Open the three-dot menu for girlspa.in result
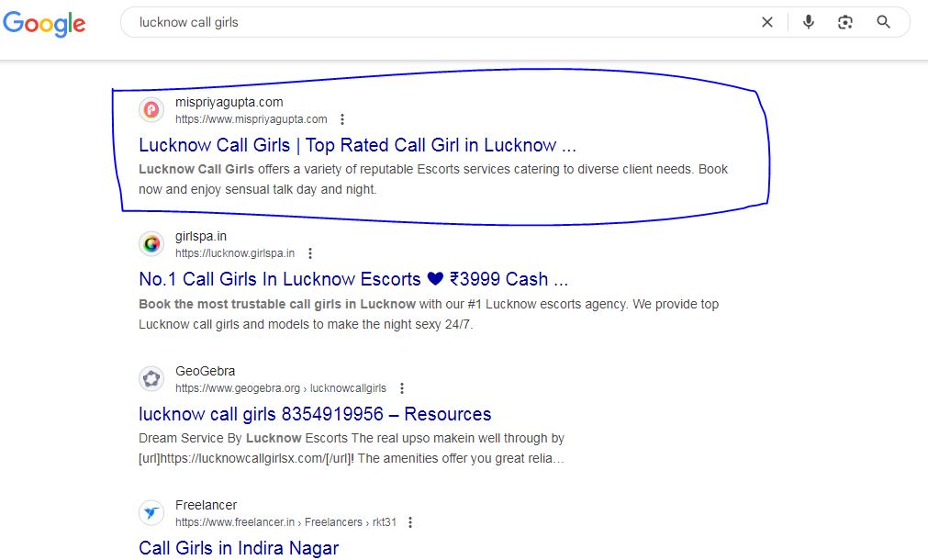The image size is (928, 560). pyautogui.click(x=309, y=252)
